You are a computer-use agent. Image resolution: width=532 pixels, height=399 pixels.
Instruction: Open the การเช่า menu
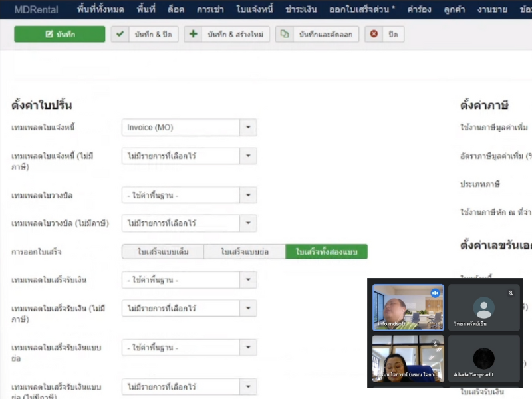click(211, 9)
